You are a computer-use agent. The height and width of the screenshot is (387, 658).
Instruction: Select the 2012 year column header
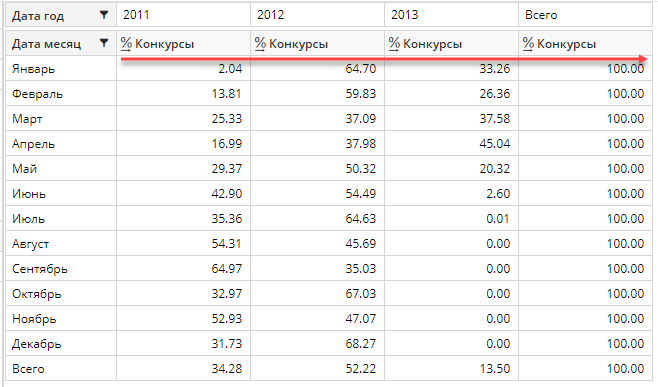pyautogui.click(x=317, y=15)
